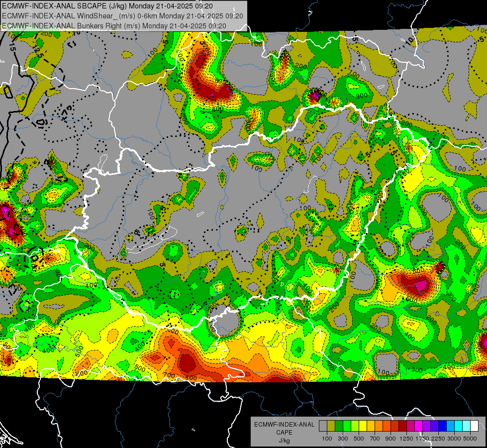Screen dimensions: 487x448
Task: Select the pure yellow legend swatch
Action: pyautogui.click(x=363, y=426)
